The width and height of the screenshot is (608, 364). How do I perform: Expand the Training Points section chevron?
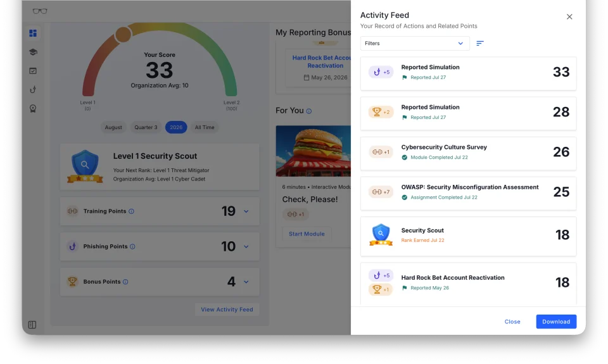pos(246,211)
